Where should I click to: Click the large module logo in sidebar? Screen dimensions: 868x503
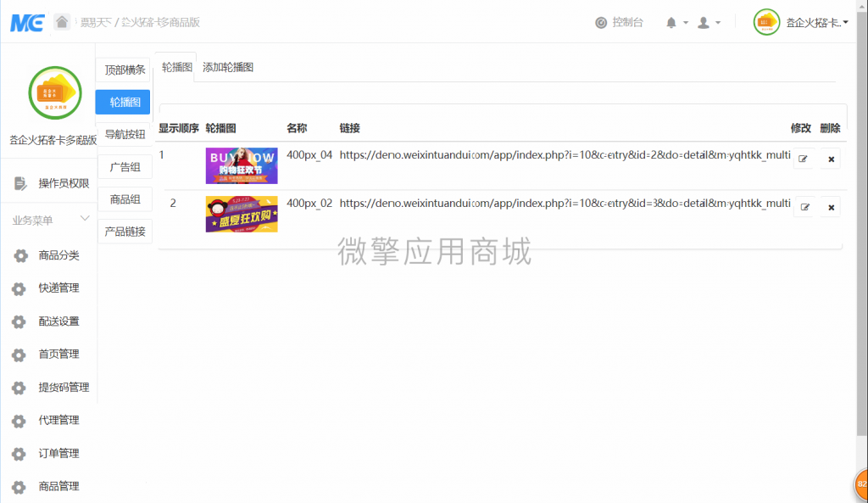55,93
